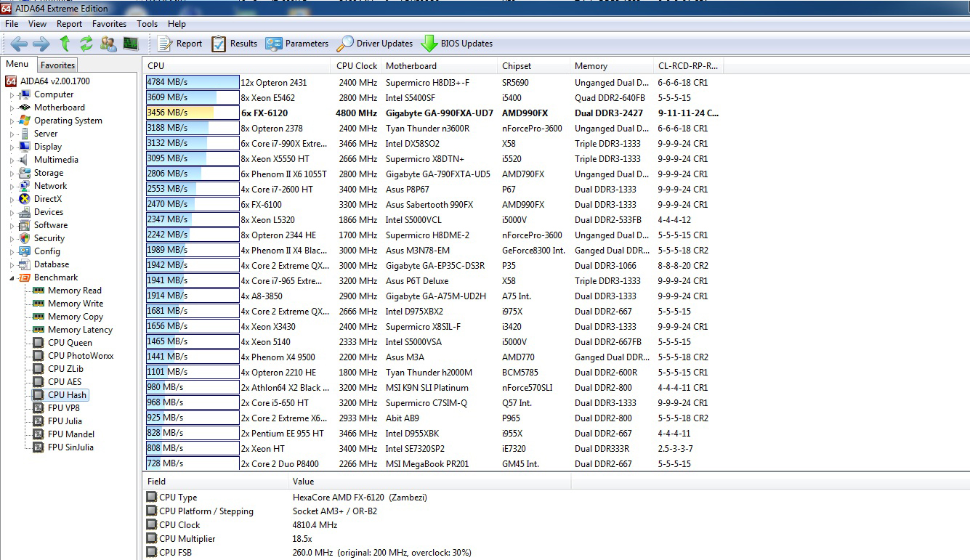This screenshot has height=560, width=970.
Task: Select the FPU SinJulia benchmark
Action: point(70,447)
